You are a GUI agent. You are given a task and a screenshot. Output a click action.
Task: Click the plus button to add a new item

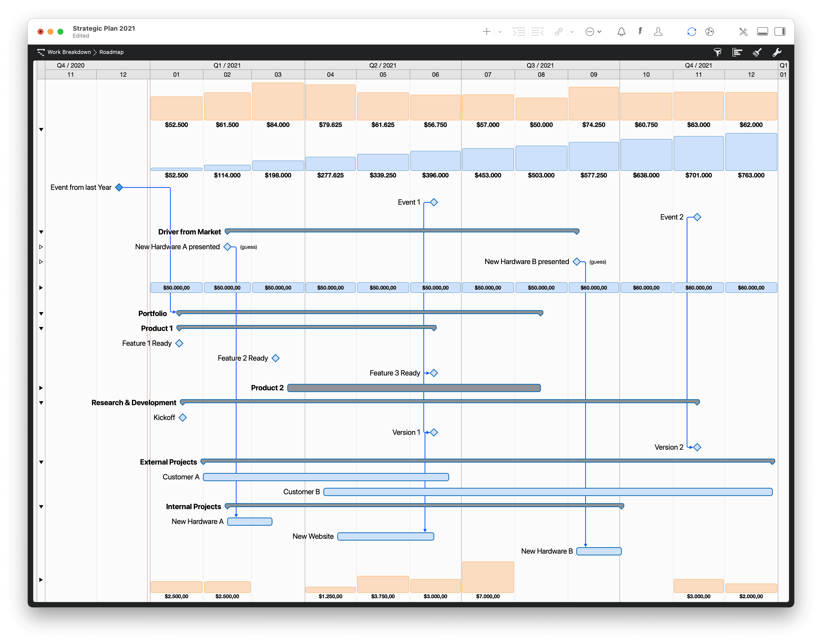(x=486, y=32)
